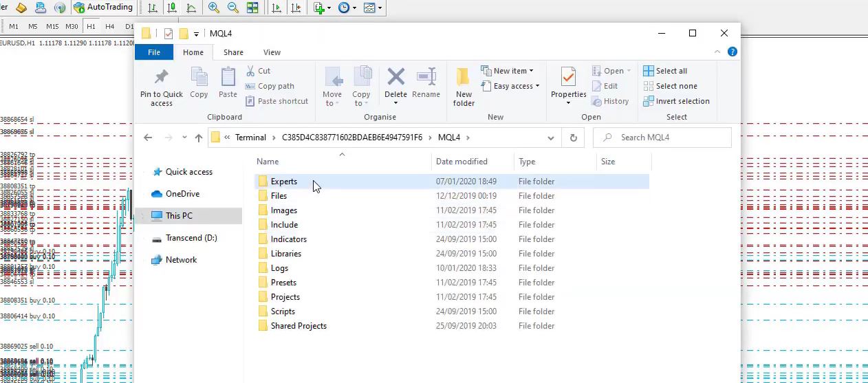The width and height of the screenshot is (868, 383).
Task: Open the View ribbon tab
Action: 272,52
